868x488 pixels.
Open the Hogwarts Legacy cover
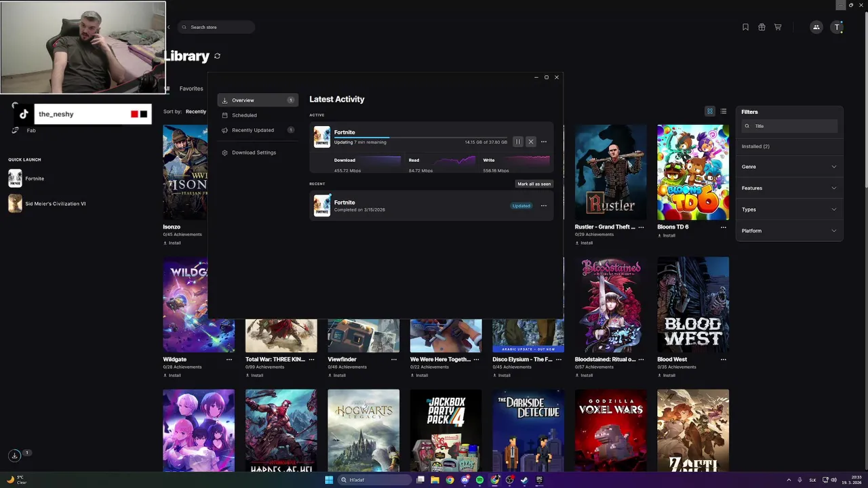click(x=363, y=430)
